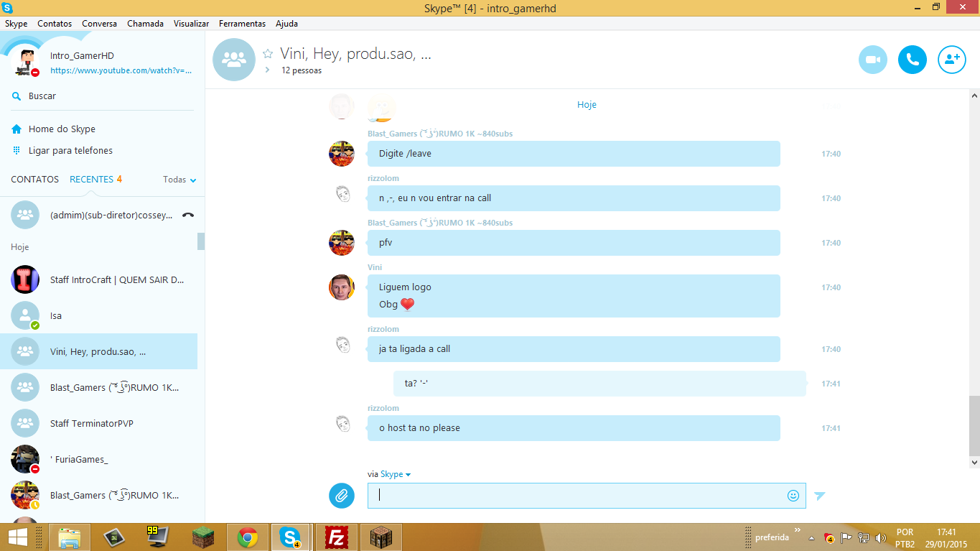Start a video call with the group
The width and height of the screenshot is (980, 551).
872,60
